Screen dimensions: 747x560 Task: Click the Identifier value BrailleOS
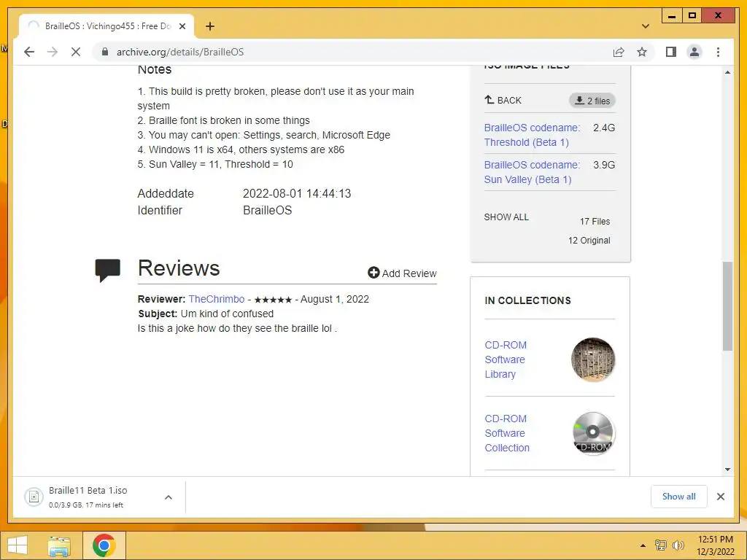coord(267,211)
